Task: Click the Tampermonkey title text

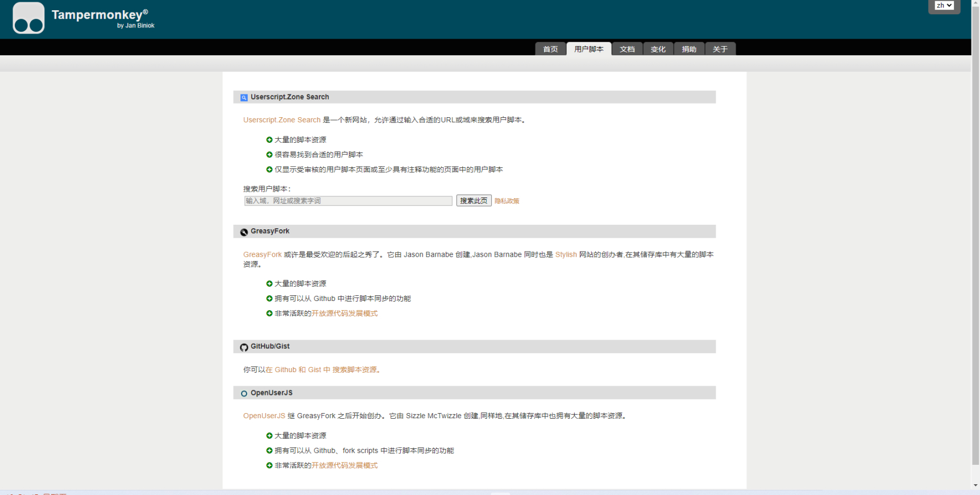Action: tap(99, 14)
